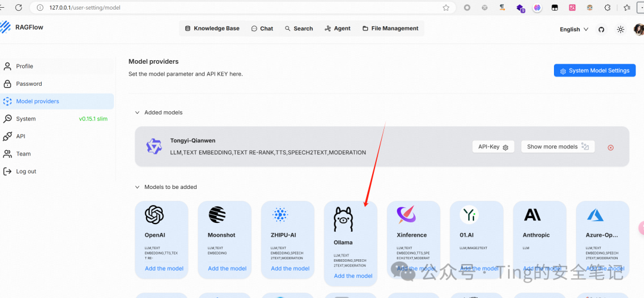
Task: Collapse the Models to be added section
Action: click(x=166, y=187)
